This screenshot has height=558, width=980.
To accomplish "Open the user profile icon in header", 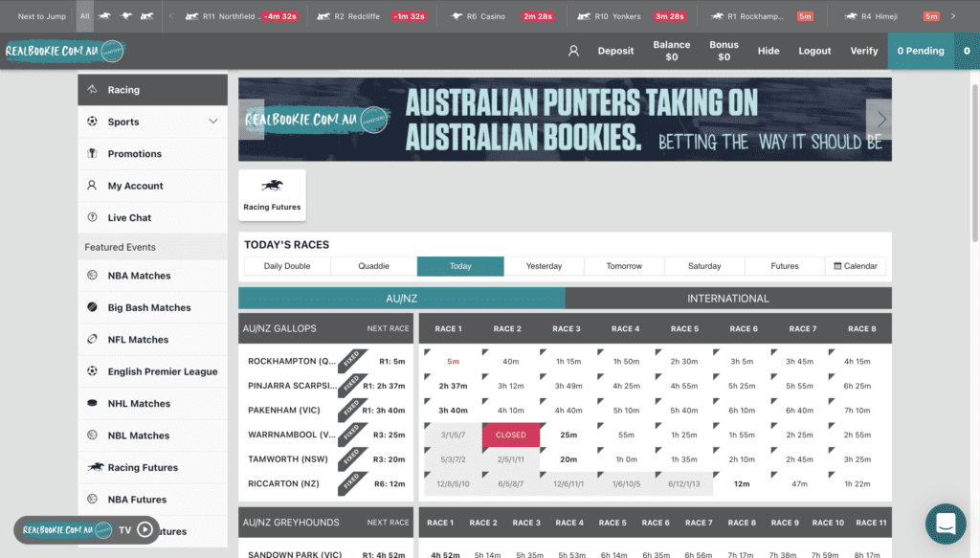I will (x=573, y=51).
